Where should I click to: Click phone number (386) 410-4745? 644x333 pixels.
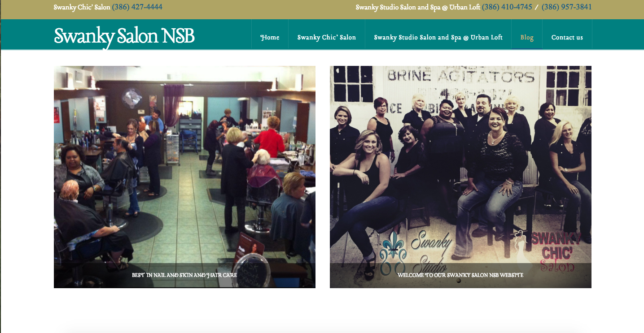(507, 7)
